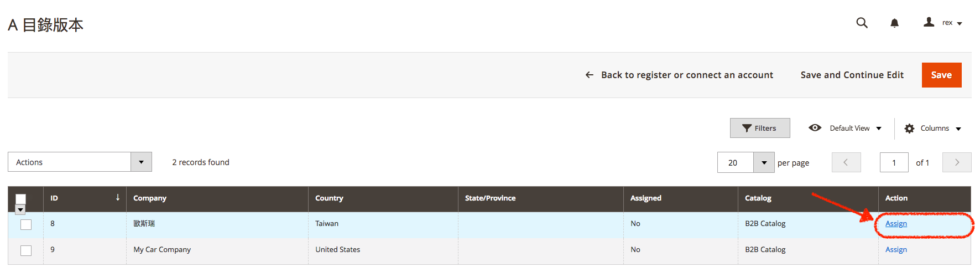The height and width of the screenshot is (277, 980).
Task: Click Assign for My Car Company
Action: click(x=896, y=250)
